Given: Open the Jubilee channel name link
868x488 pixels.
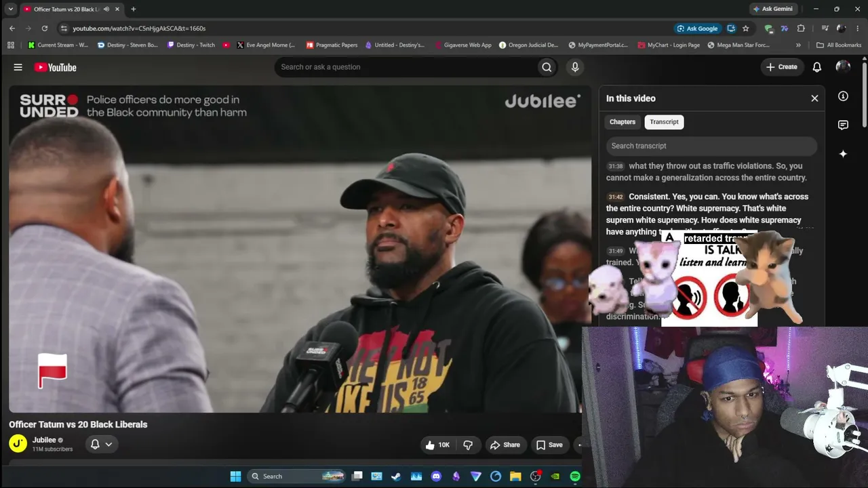Looking at the screenshot, I should pyautogui.click(x=44, y=440).
